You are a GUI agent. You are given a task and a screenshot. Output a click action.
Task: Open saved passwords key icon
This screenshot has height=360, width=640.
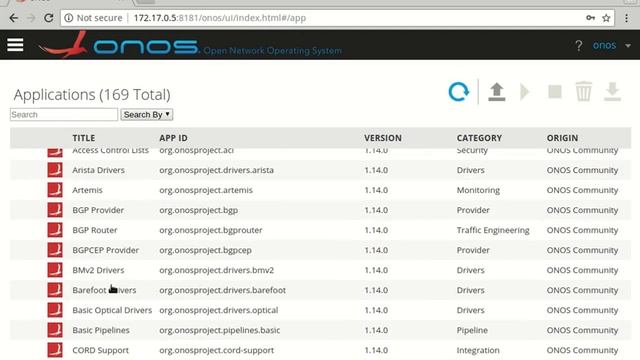[590, 18]
